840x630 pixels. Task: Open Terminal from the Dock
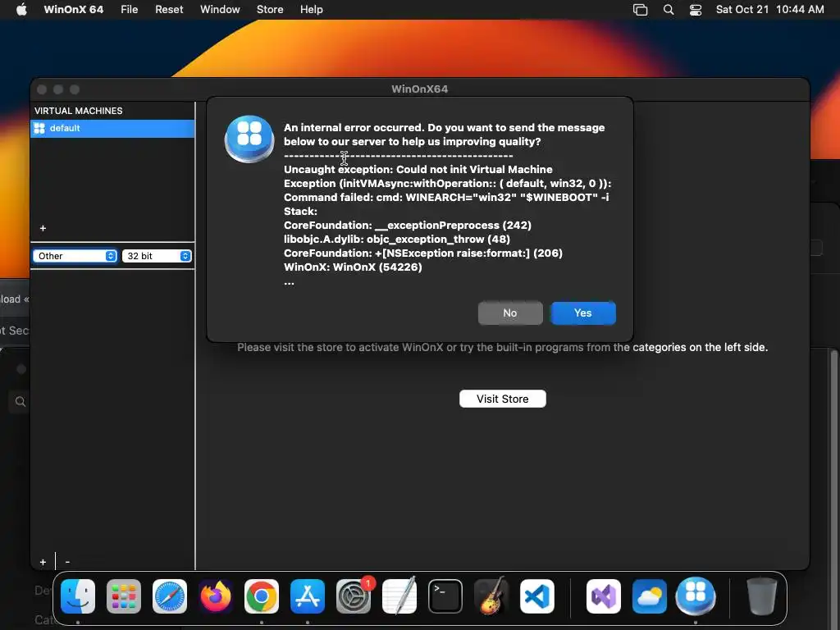point(445,596)
